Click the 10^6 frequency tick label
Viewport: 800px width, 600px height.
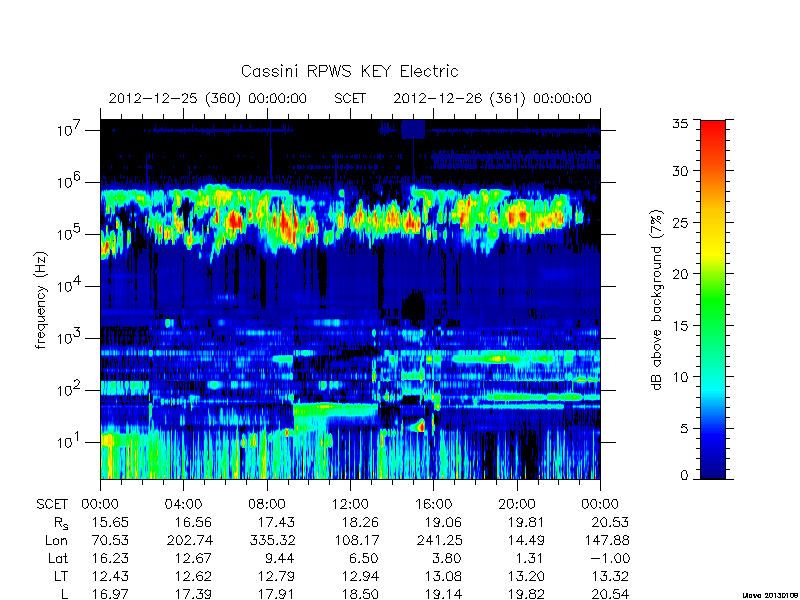click(x=70, y=181)
